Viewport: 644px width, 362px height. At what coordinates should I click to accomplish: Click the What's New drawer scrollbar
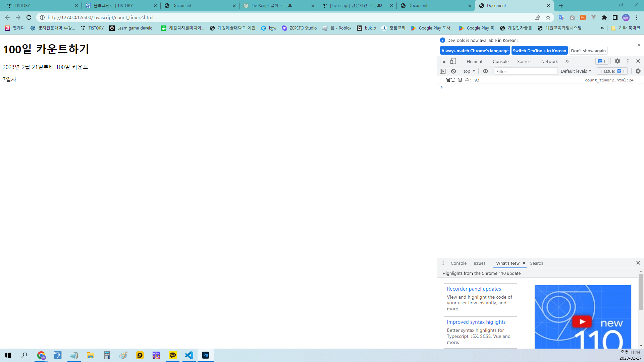click(x=641, y=292)
